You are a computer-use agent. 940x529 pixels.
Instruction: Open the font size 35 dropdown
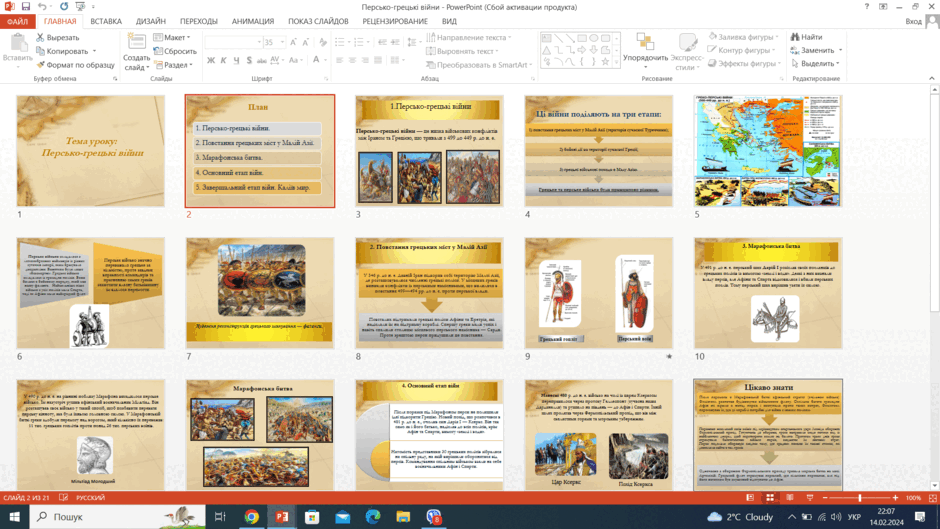pos(282,42)
